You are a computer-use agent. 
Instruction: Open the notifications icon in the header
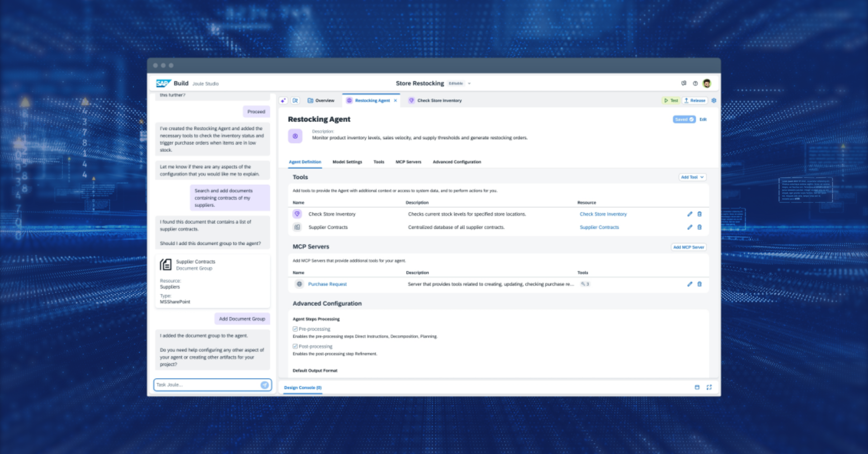coord(684,83)
